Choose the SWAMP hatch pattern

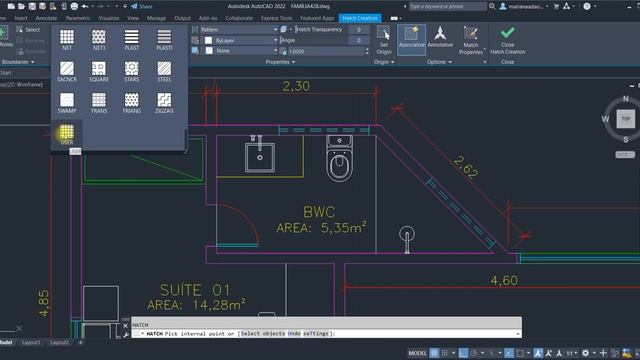pos(67,103)
